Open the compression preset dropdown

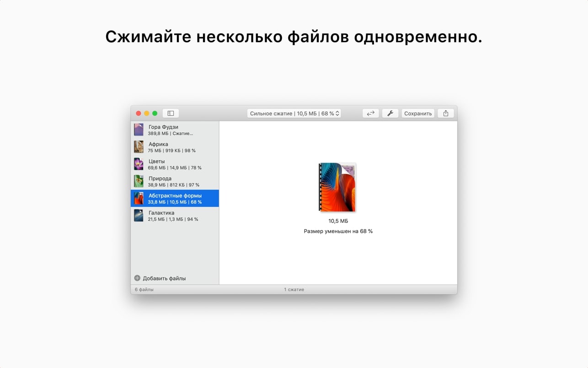(294, 114)
